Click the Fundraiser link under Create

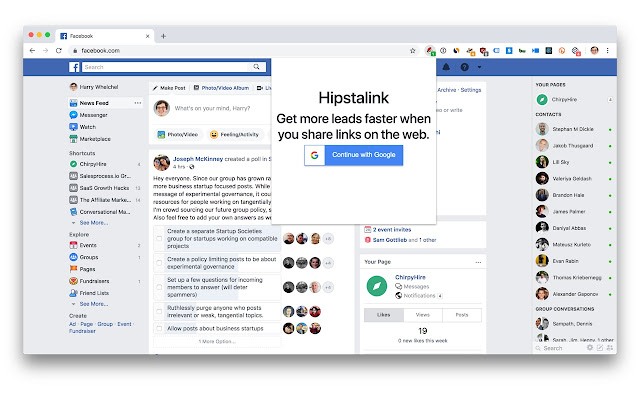tap(82, 331)
